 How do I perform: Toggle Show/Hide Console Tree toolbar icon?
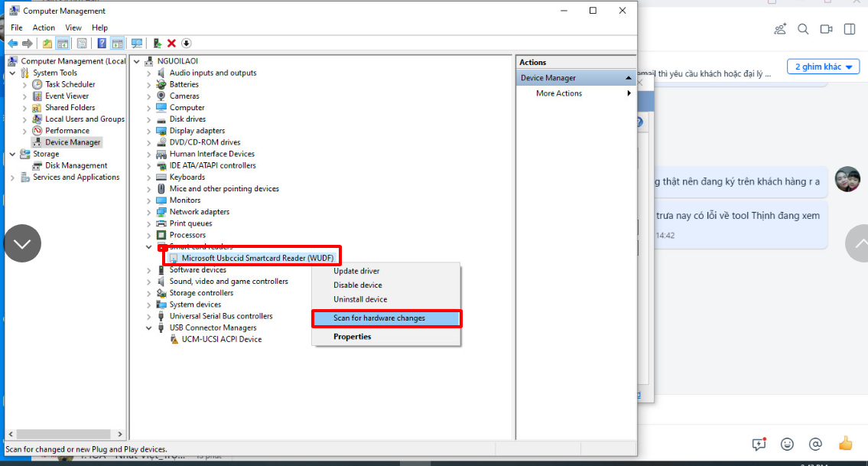(63, 43)
